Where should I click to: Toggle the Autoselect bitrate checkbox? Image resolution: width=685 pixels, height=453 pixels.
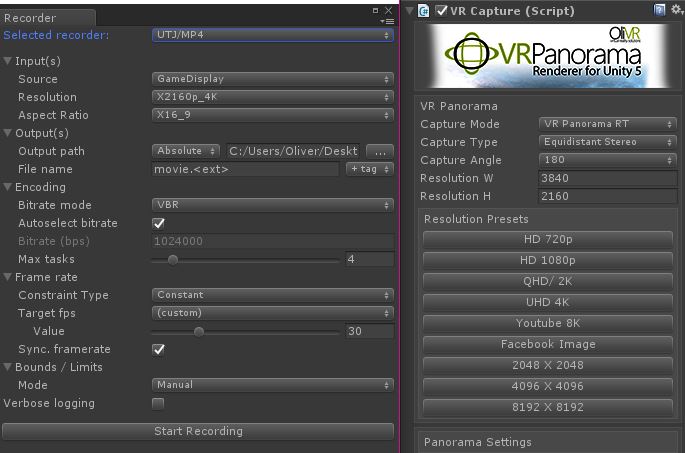[x=158, y=223]
